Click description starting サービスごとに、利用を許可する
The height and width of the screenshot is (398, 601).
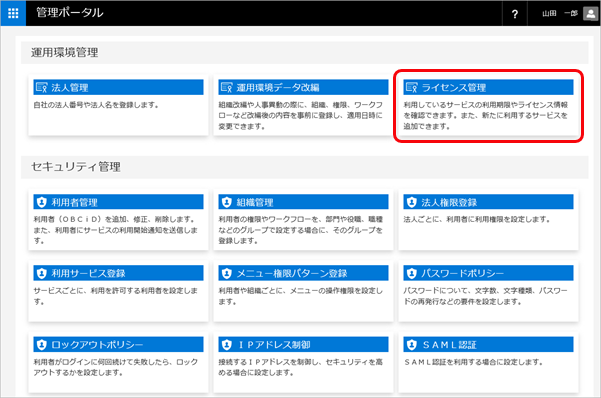click(115, 296)
